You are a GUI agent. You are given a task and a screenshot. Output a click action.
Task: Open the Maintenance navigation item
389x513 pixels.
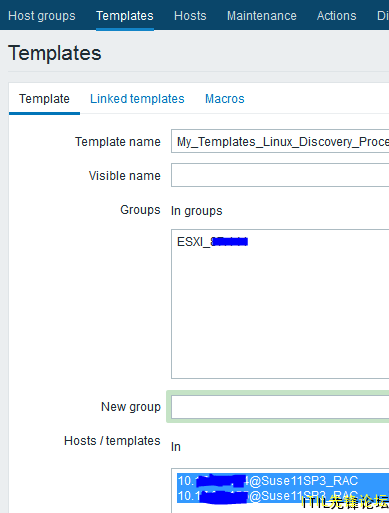[x=262, y=16]
